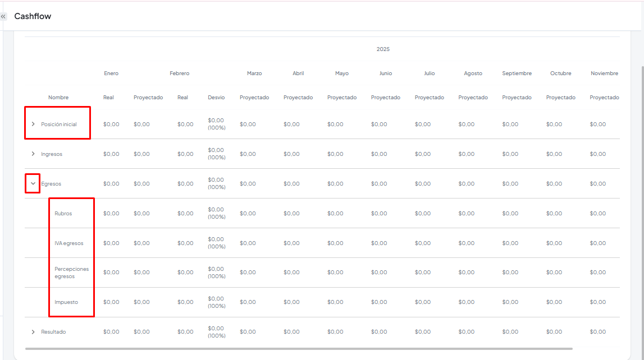Select the Impuesto sub-row label

point(66,302)
